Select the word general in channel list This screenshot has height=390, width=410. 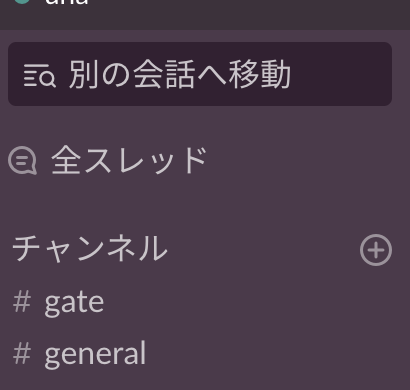pos(95,354)
